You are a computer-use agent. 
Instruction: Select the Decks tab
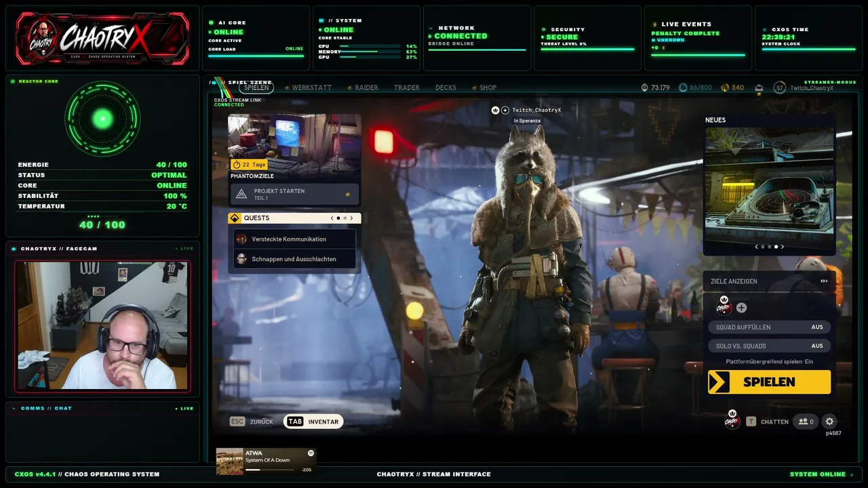pyautogui.click(x=446, y=87)
